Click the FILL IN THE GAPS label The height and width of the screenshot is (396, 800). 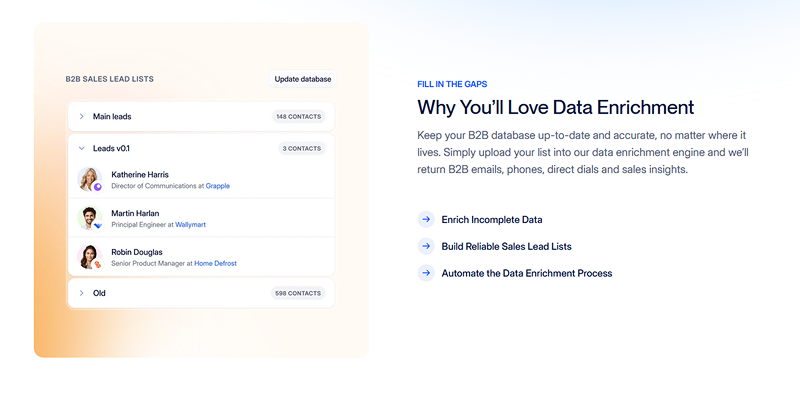(452, 84)
